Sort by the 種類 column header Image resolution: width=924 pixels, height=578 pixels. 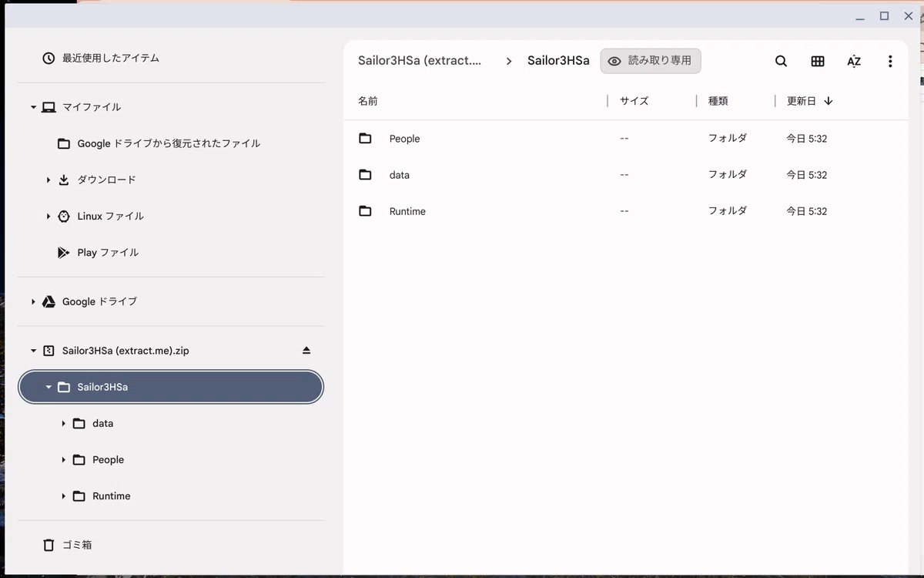click(x=718, y=101)
